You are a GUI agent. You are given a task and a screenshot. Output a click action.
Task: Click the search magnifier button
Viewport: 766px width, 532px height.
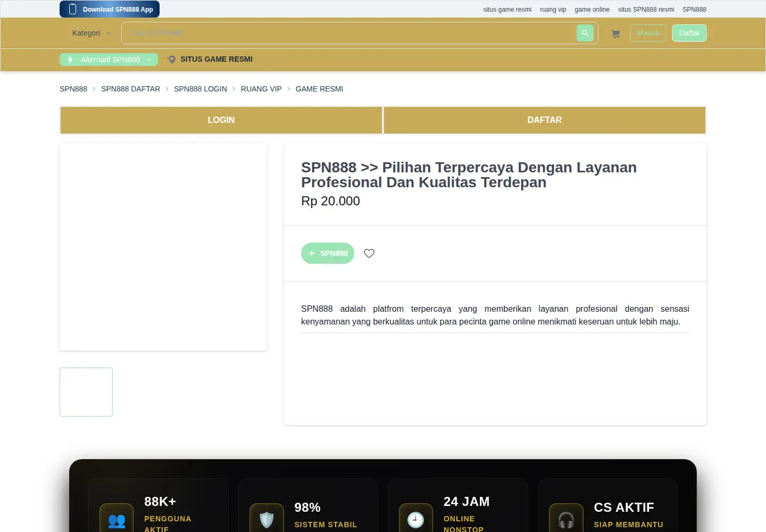coord(585,33)
